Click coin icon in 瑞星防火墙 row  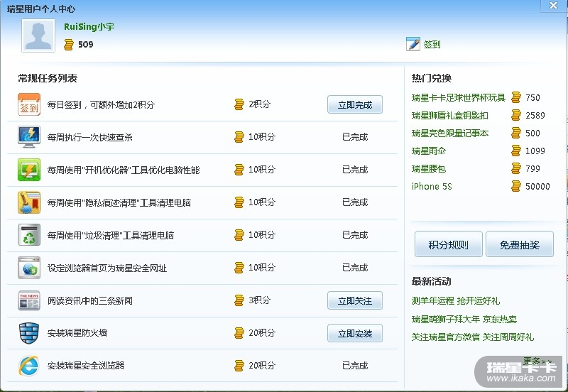click(239, 333)
